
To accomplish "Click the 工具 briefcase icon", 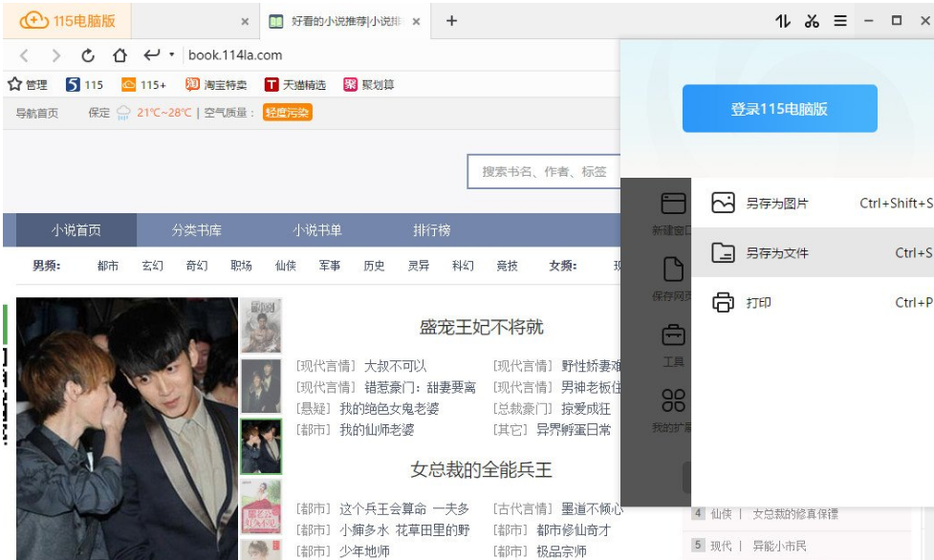I will [673, 334].
